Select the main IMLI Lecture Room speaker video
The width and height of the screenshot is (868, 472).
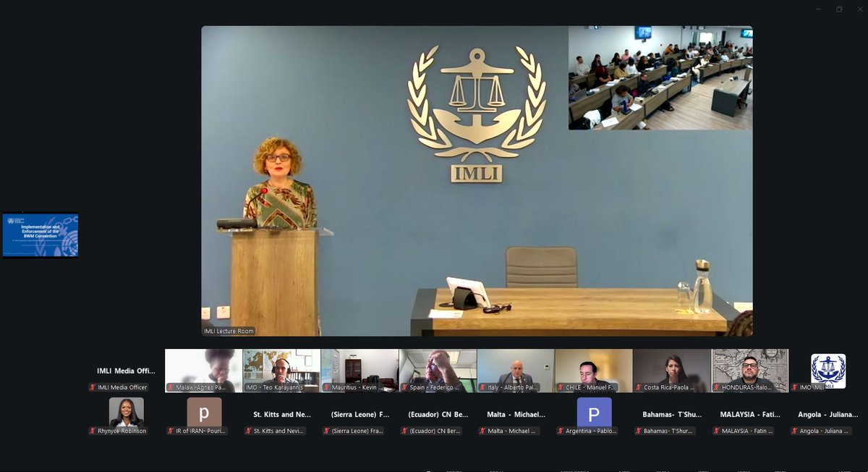point(477,181)
